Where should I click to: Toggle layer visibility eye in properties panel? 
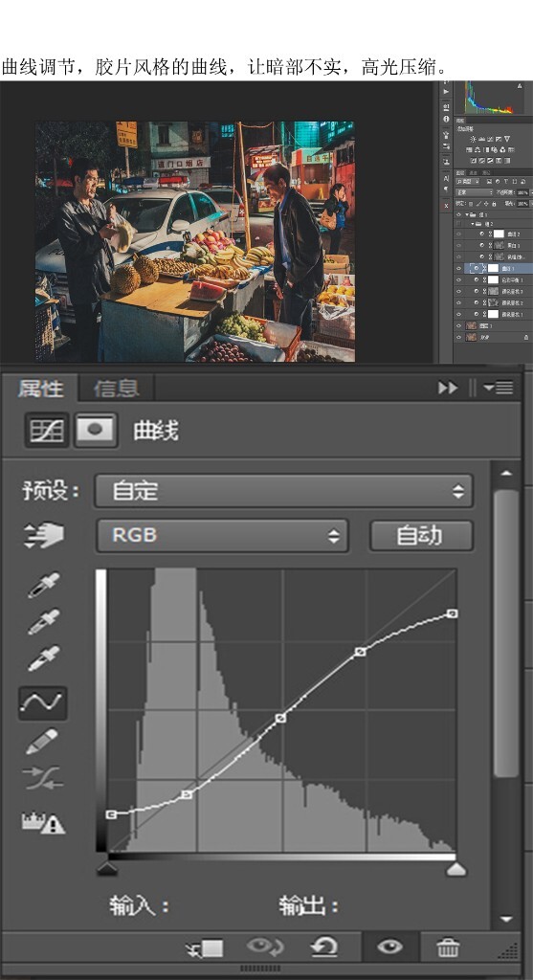(x=389, y=947)
